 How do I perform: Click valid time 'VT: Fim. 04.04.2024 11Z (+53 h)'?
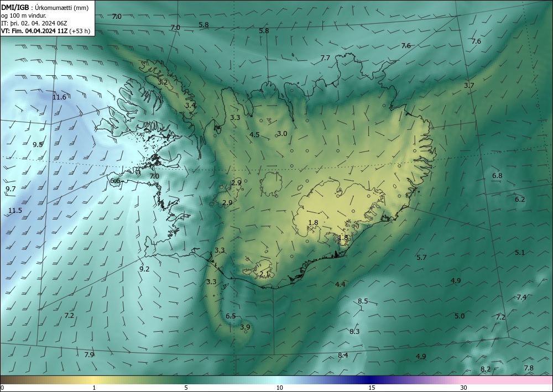45,31
